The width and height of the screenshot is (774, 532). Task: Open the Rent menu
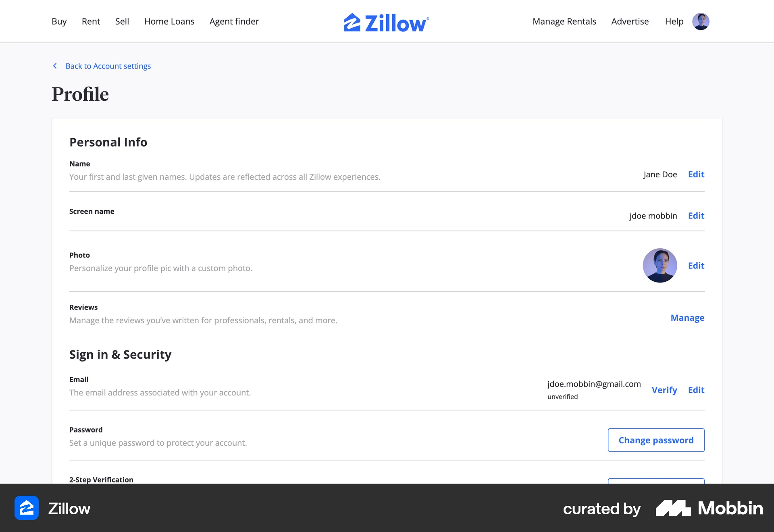tap(91, 21)
